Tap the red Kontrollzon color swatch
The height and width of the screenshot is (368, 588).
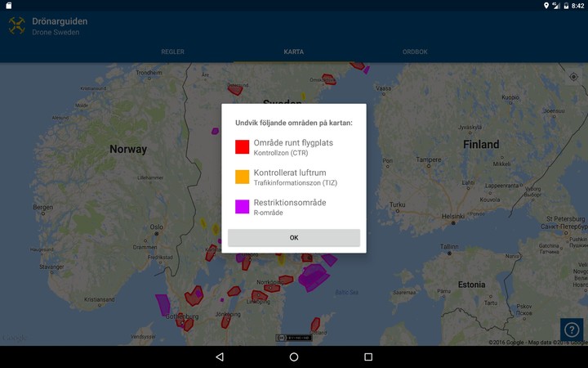pos(243,147)
